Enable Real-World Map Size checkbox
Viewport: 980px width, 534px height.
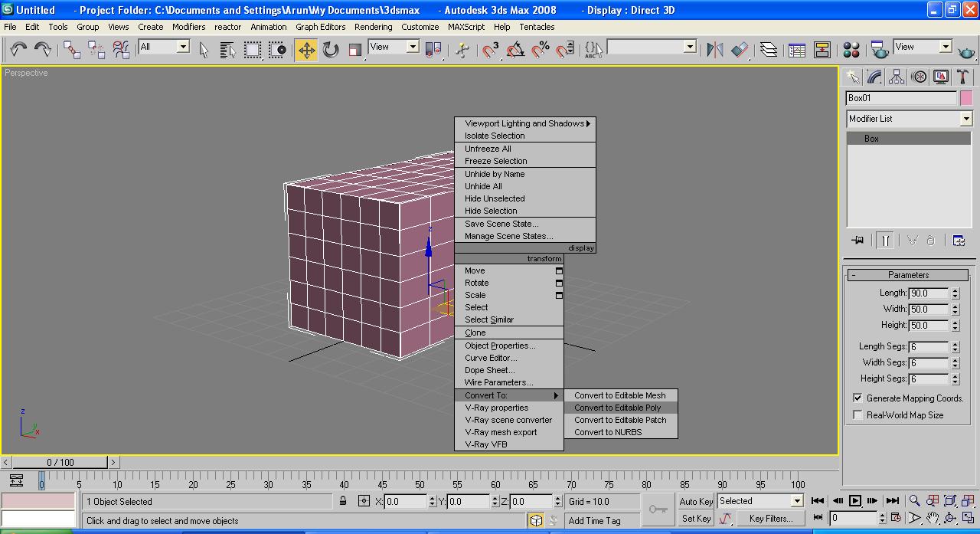pos(857,415)
